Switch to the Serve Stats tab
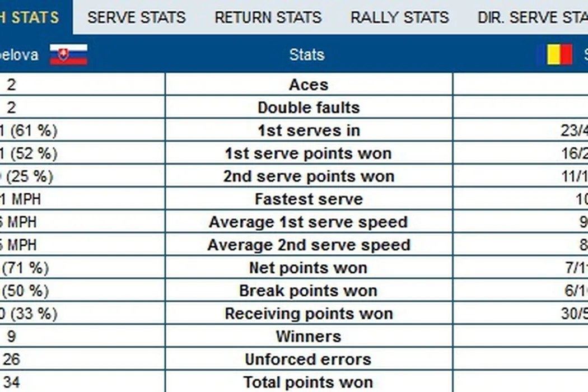The image size is (588, 392). tap(137, 17)
